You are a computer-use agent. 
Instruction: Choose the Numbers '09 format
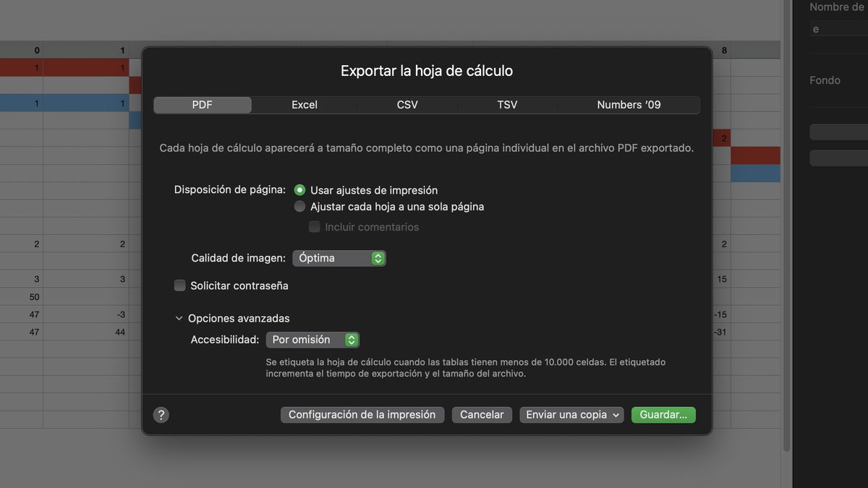point(628,104)
